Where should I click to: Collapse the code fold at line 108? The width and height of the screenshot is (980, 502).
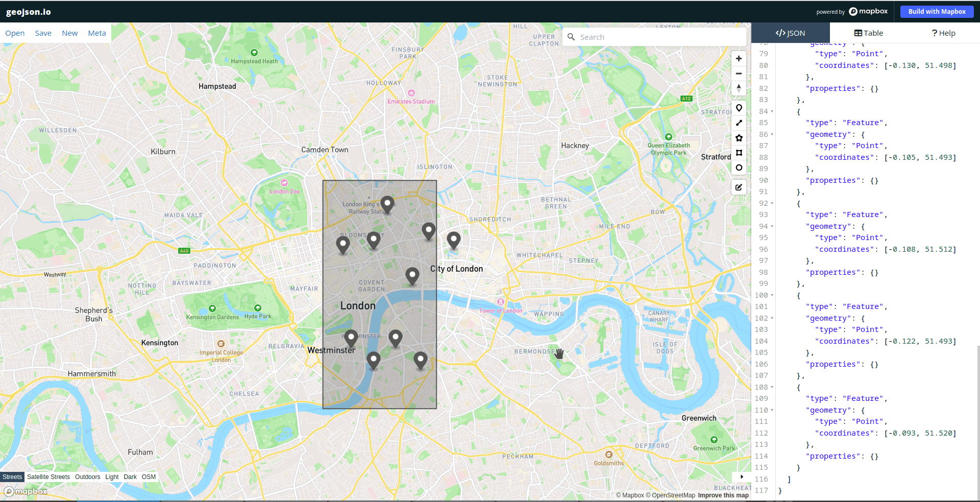pyautogui.click(x=772, y=387)
